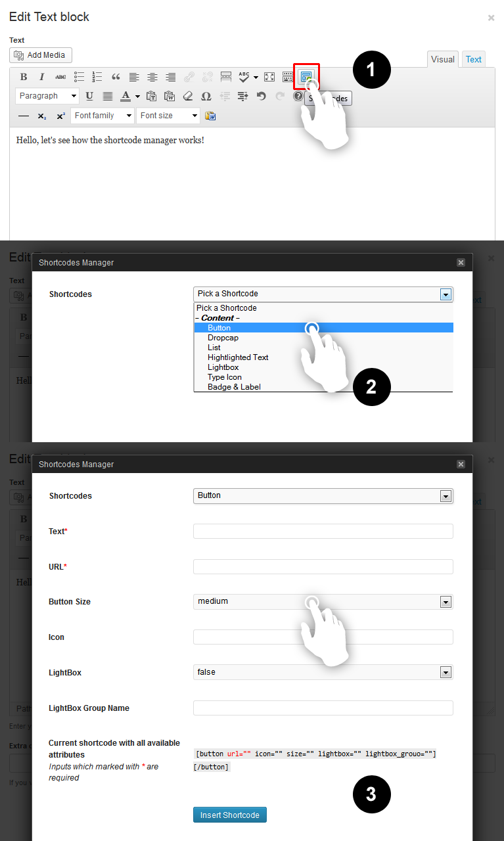Open the text color picker arrow
Image resolution: width=504 pixels, height=841 pixels.
(137, 97)
